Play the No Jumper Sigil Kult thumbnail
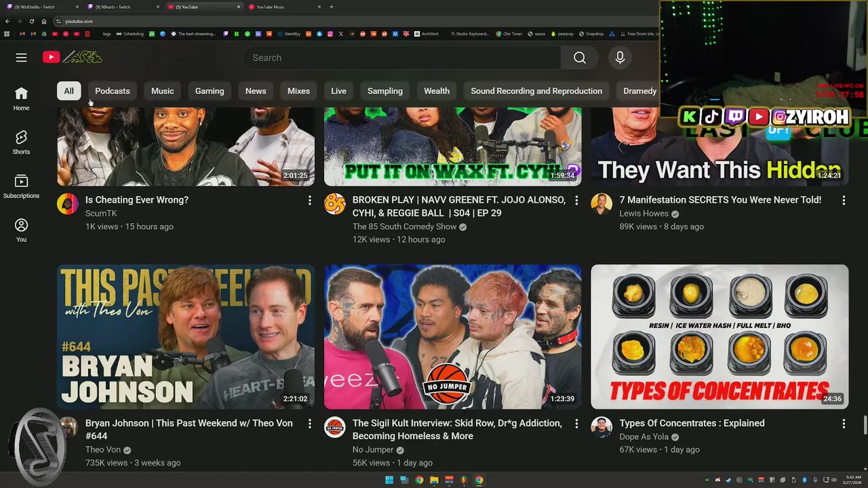 452,337
